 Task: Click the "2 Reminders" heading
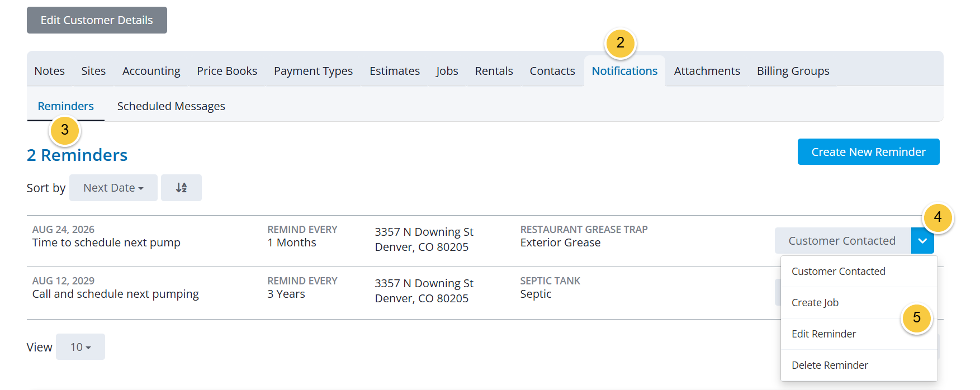click(77, 155)
